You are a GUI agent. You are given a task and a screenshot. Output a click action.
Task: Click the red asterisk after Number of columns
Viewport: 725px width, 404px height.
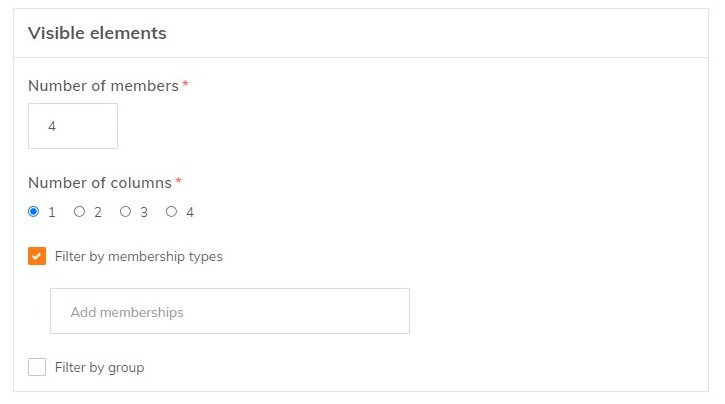179,181
